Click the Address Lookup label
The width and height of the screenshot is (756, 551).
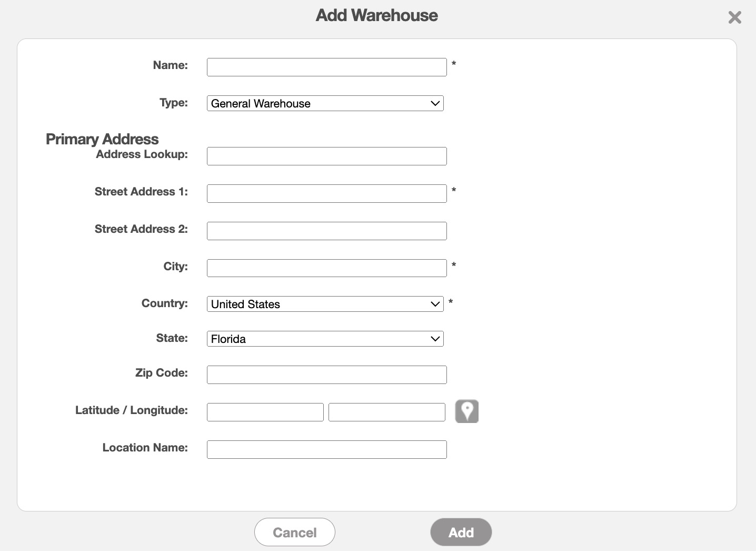click(x=142, y=154)
